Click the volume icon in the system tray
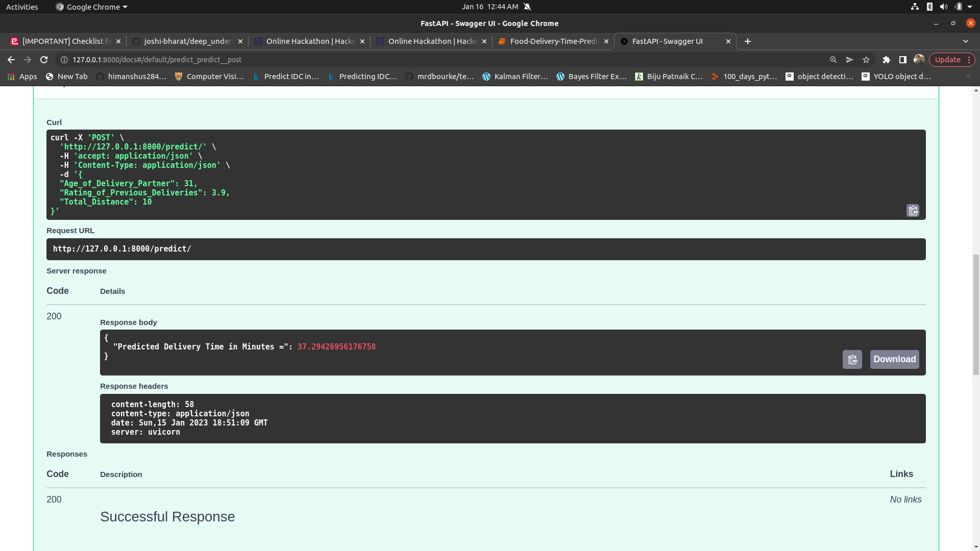 pos(943,7)
